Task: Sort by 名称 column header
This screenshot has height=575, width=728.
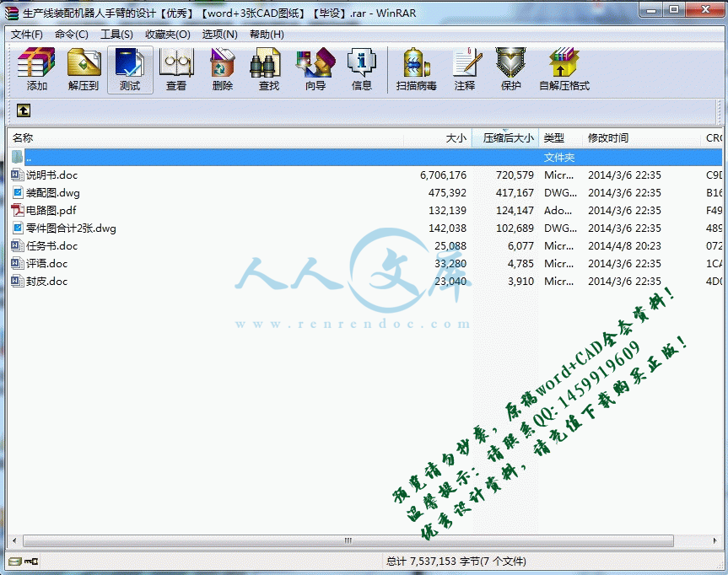Action: pos(206,137)
